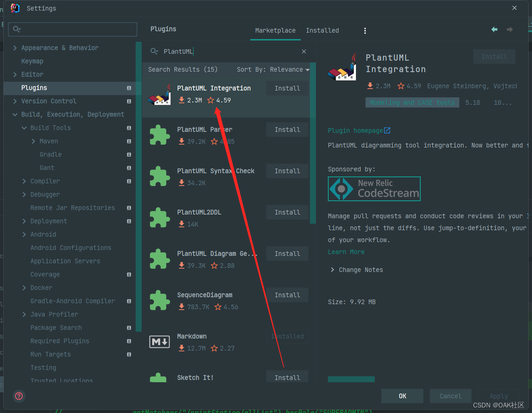Switch to the Marketplace tab

tap(275, 30)
